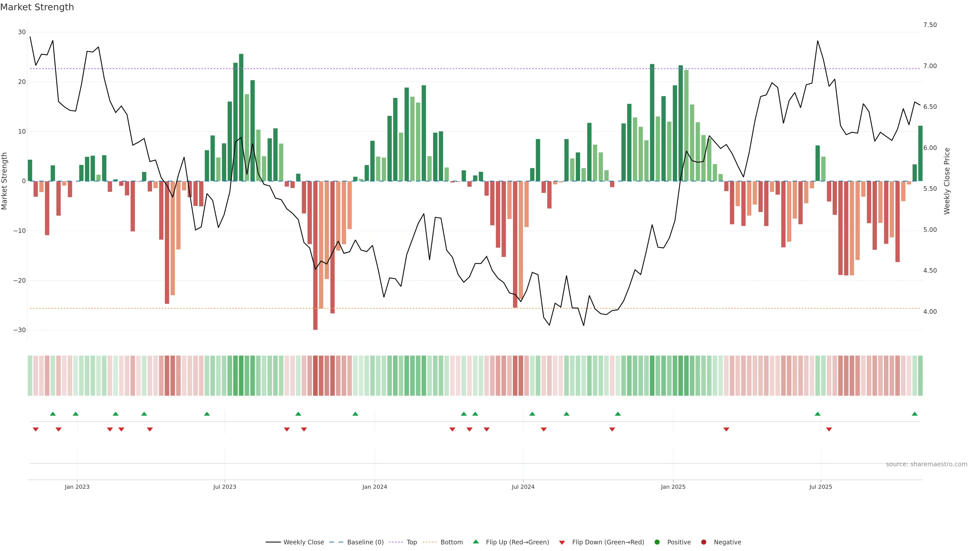This screenshot has height=551, width=980.
Task: Click the Positive green circle legend icon
Action: [x=657, y=542]
